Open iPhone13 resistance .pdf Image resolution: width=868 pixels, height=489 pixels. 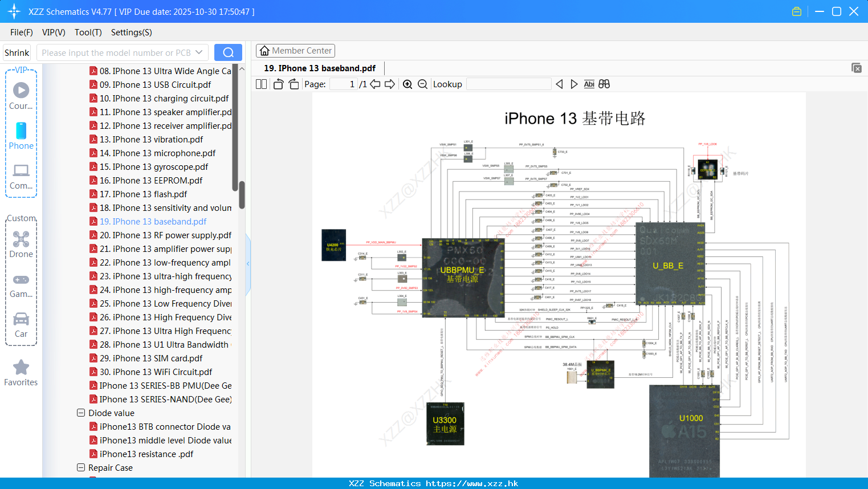point(141,454)
